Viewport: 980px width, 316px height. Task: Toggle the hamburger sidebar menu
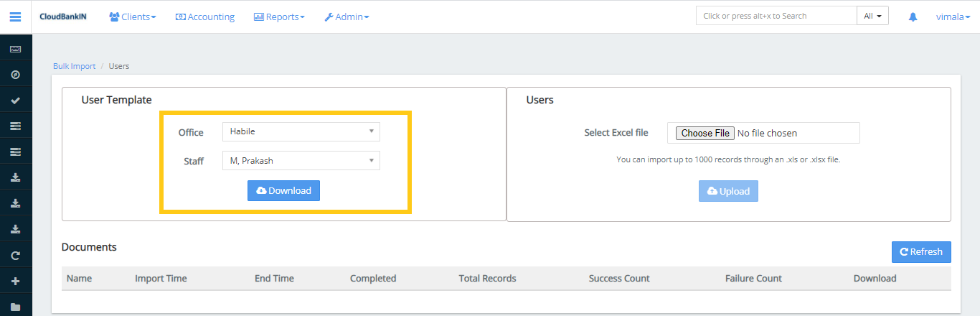(x=15, y=17)
